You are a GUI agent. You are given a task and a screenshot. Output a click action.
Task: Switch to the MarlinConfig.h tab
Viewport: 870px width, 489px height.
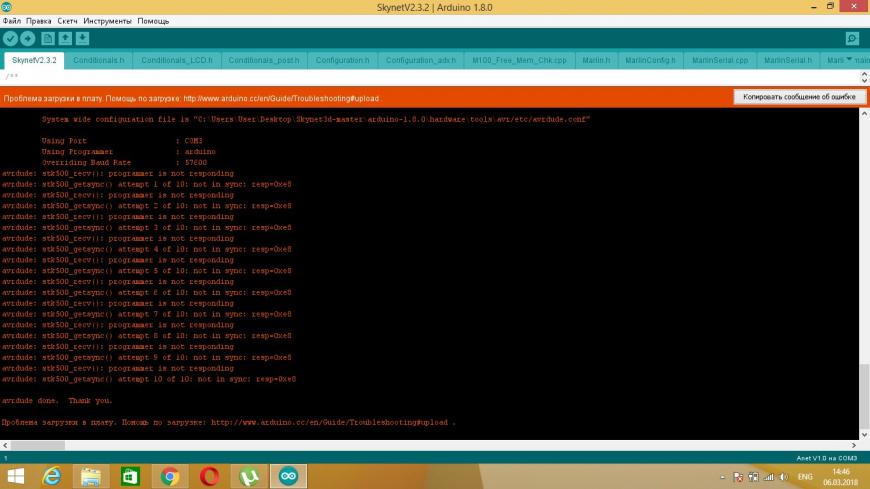[650, 60]
